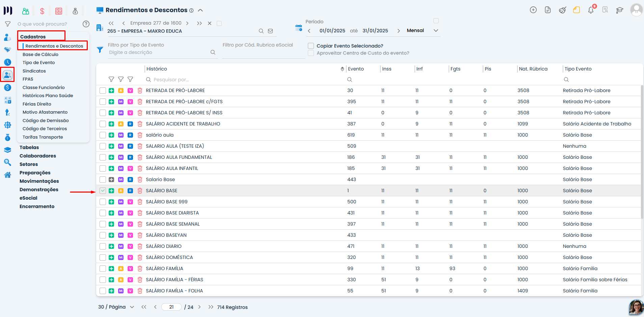Viewport: 644px width, 317px height.
Task: Open the green people module icon
Action: 26,11
